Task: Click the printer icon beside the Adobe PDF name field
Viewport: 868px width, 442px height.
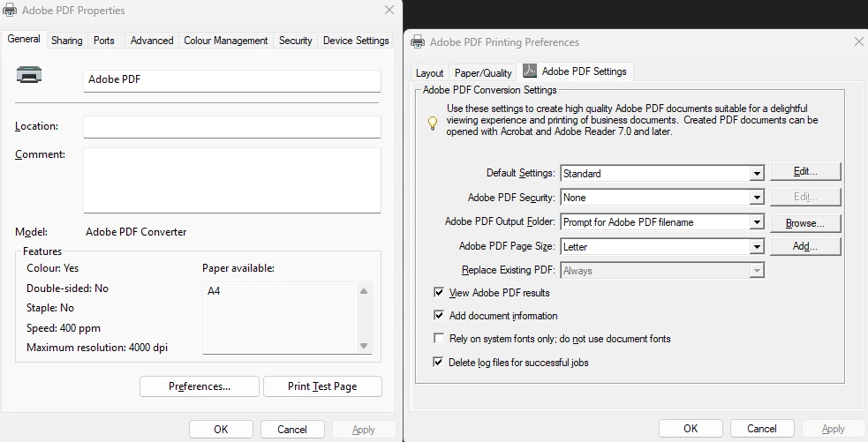Action: [29, 75]
